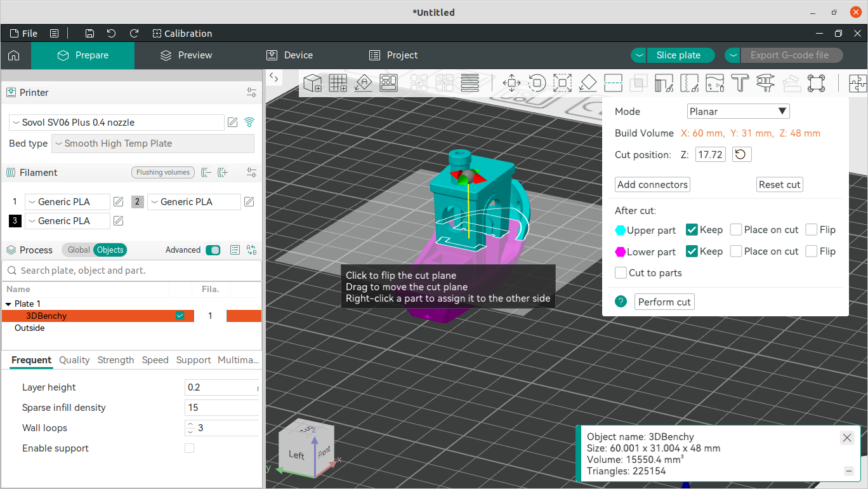Open the Quality settings tab
This screenshot has height=489, width=868.
(74, 360)
